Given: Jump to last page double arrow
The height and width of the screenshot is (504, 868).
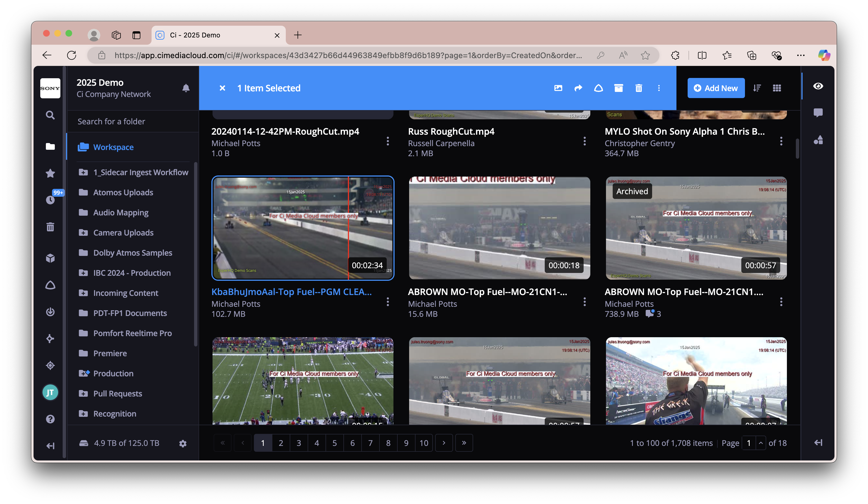Looking at the screenshot, I should click(464, 443).
